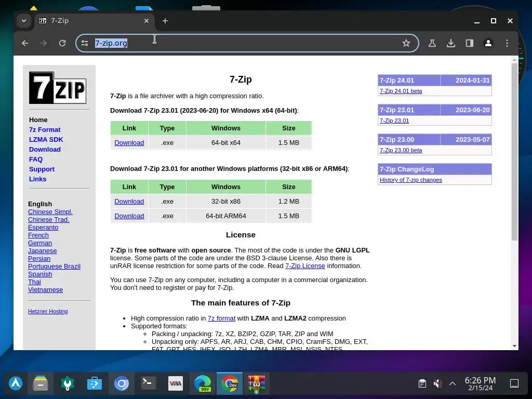This screenshot has width=532, height=399.
Task: Click the browser forward arrow
Action: [x=44, y=43]
